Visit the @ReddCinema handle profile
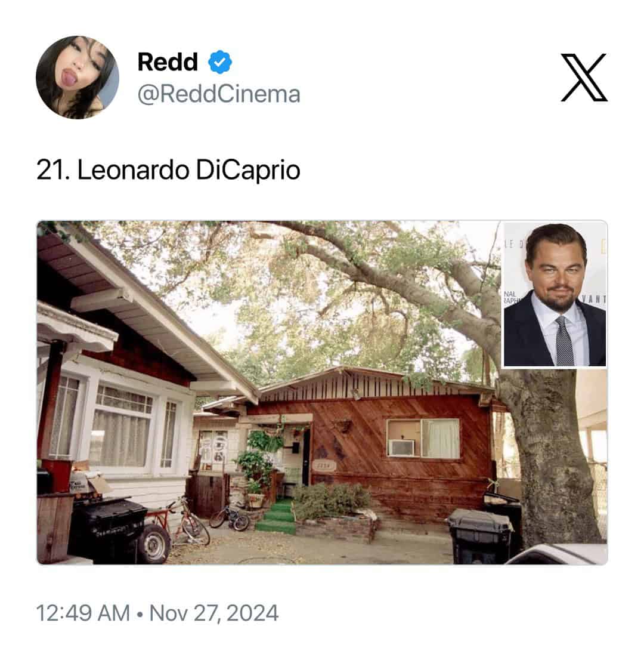The width and height of the screenshot is (644, 660). pos(219,94)
